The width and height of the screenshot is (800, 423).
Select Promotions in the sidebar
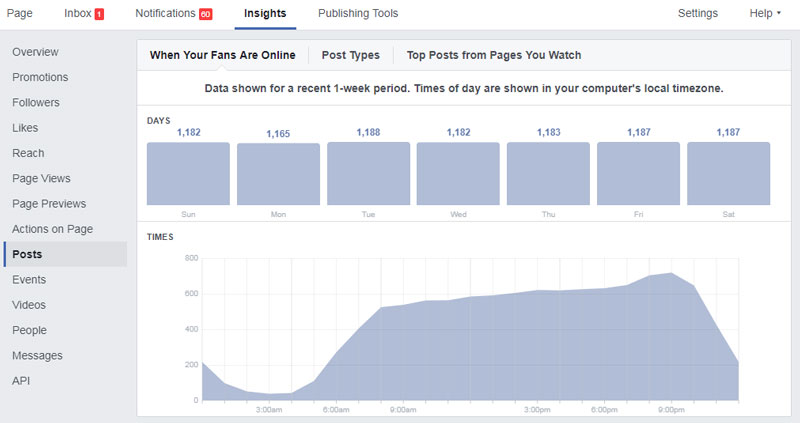tap(40, 77)
